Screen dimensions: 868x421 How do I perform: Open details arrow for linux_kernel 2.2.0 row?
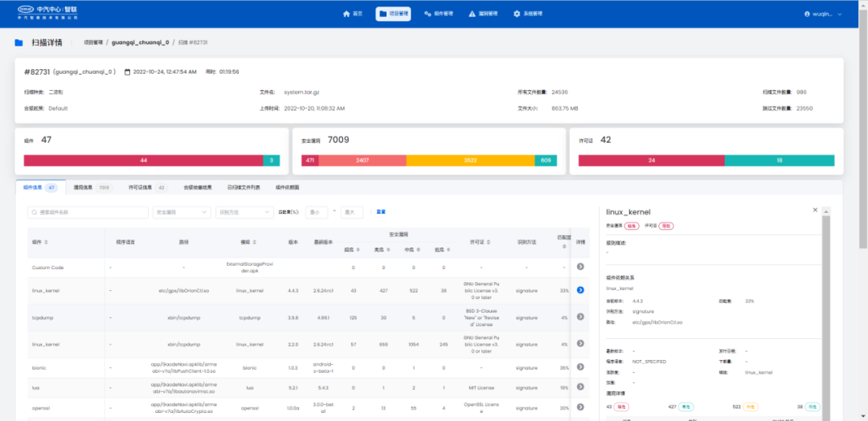click(580, 344)
